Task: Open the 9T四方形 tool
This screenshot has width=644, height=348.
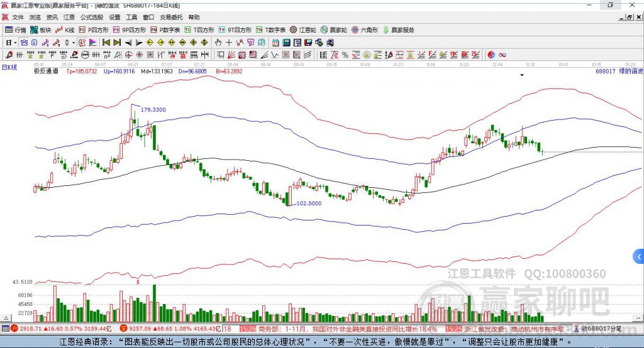Action: [235, 30]
